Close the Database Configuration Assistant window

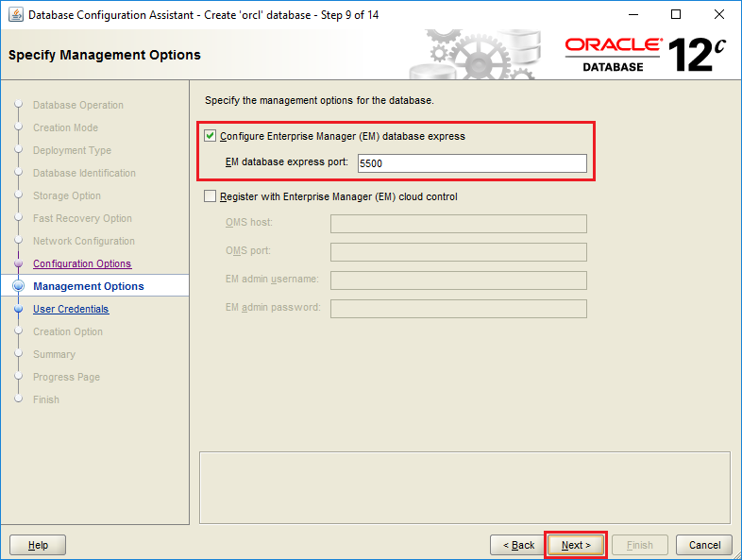(718, 15)
